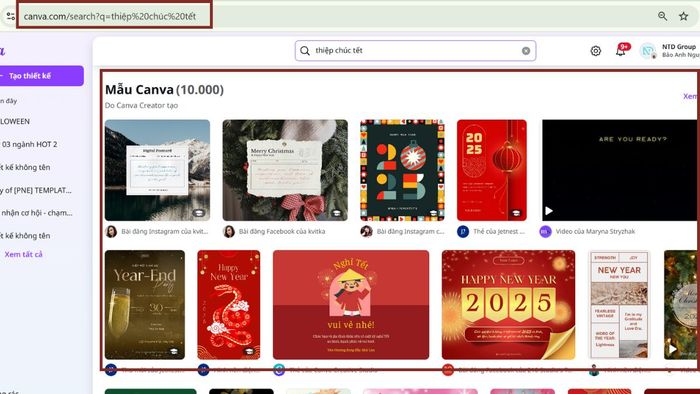Click the 'Bài đăng Facebook của kvitka' caption
This screenshot has width=700, height=394.
[282, 232]
